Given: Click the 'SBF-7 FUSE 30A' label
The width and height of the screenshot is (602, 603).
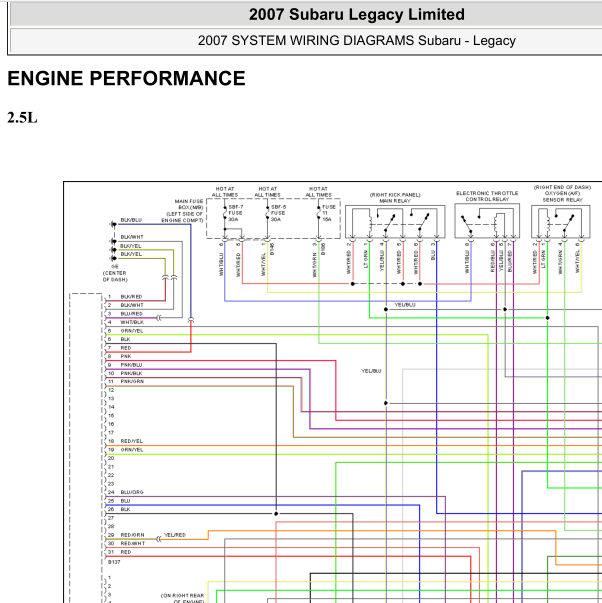Looking at the screenshot, I should click(x=235, y=213).
